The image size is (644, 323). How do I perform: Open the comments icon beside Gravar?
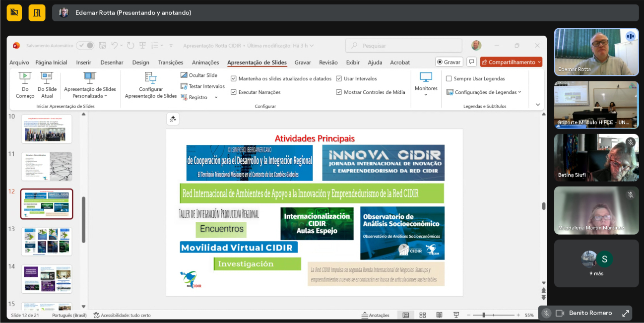tap(471, 62)
